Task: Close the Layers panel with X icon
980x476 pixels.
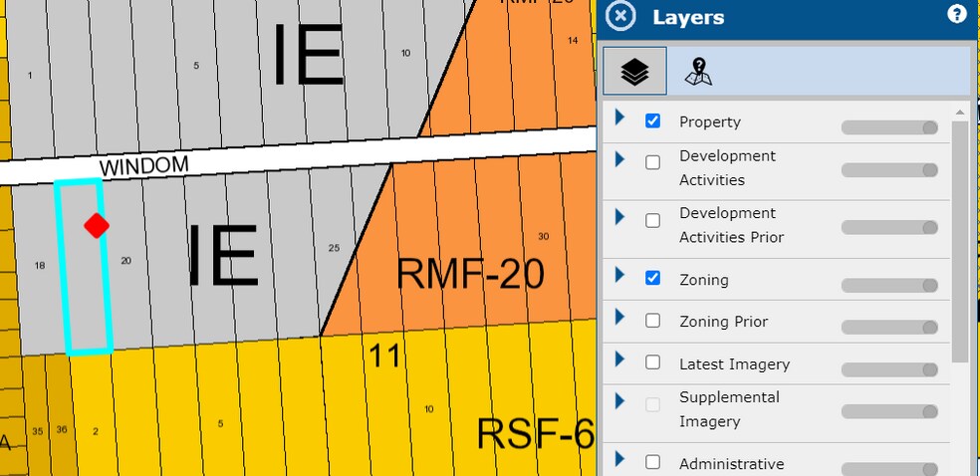Action: tap(619, 17)
